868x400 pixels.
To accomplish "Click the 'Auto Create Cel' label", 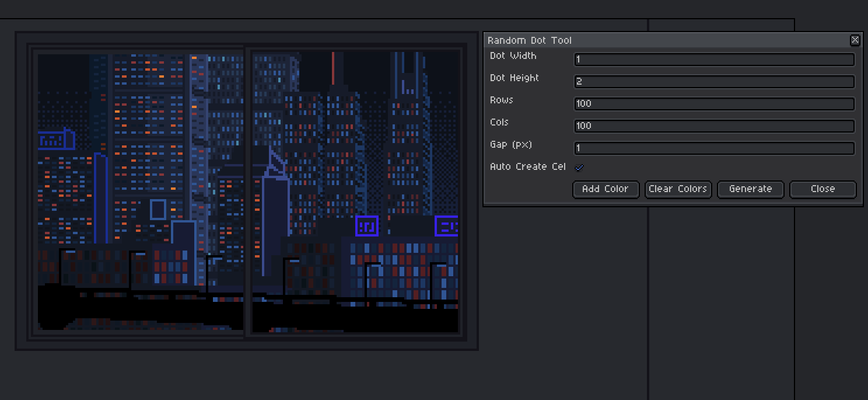I will (528, 167).
